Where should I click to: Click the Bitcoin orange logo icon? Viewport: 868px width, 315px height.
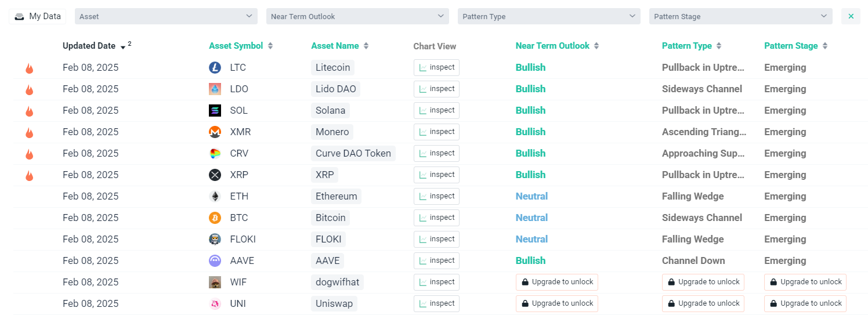point(215,218)
